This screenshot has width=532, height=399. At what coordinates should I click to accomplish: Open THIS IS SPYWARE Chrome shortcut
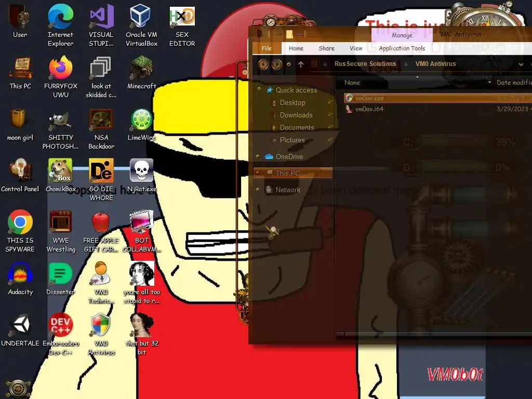coord(20,231)
